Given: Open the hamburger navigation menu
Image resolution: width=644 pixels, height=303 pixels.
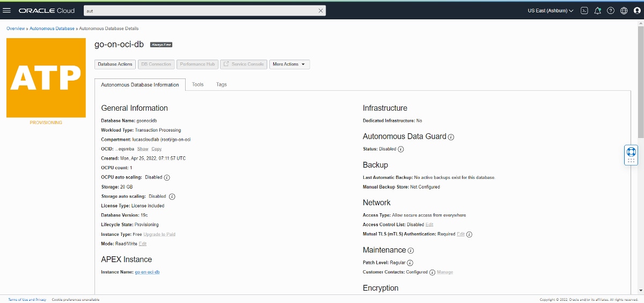Looking at the screenshot, I should pos(8,11).
